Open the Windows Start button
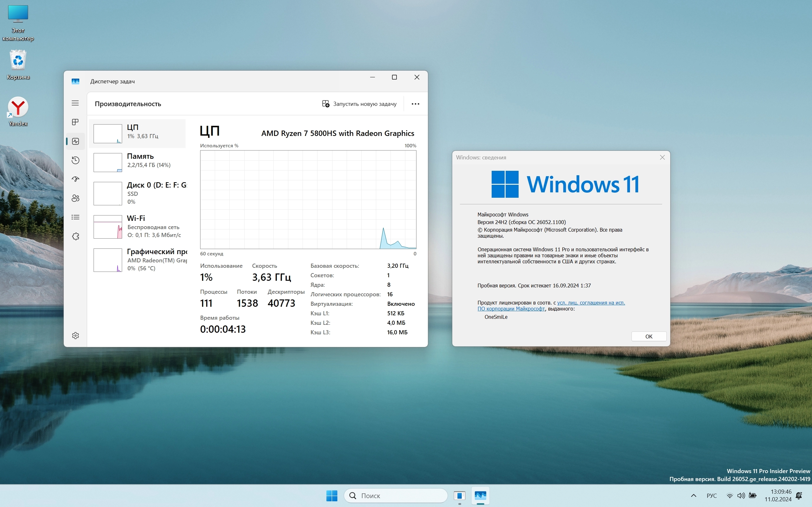This screenshot has width=812, height=507. [x=331, y=496]
